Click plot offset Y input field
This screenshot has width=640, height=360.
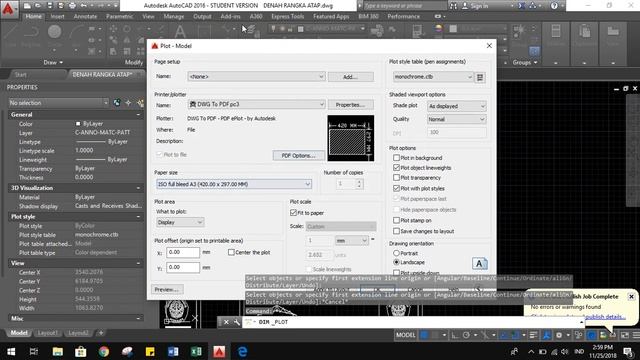pyautogui.click(x=183, y=267)
